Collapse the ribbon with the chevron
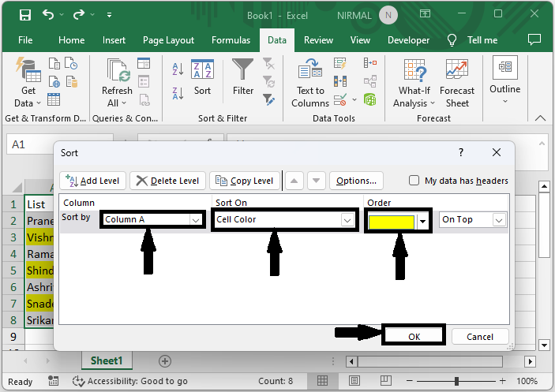 click(x=540, y=118)
